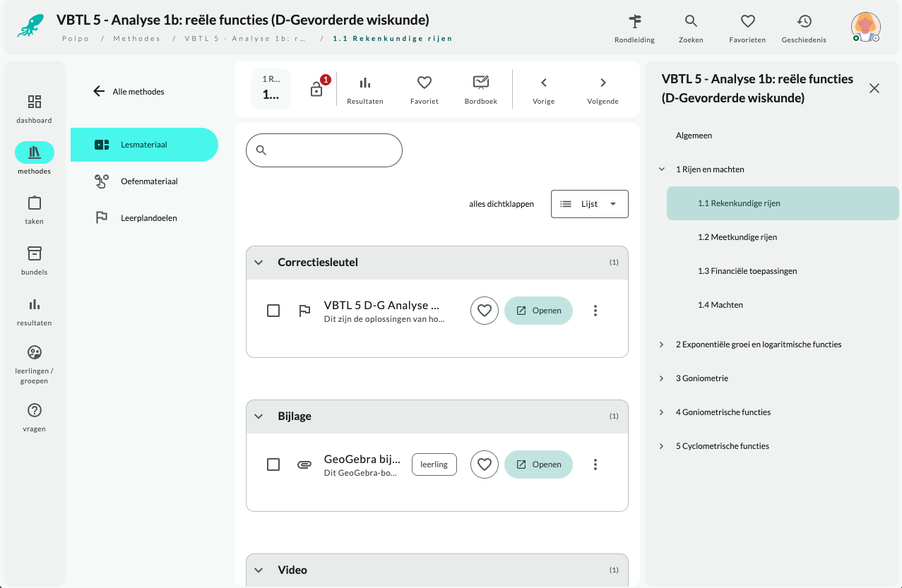902x588 pixels.
Task: Click Polpo in the breadcrumb
Action: pyautogui.click(x=76, y=39)
